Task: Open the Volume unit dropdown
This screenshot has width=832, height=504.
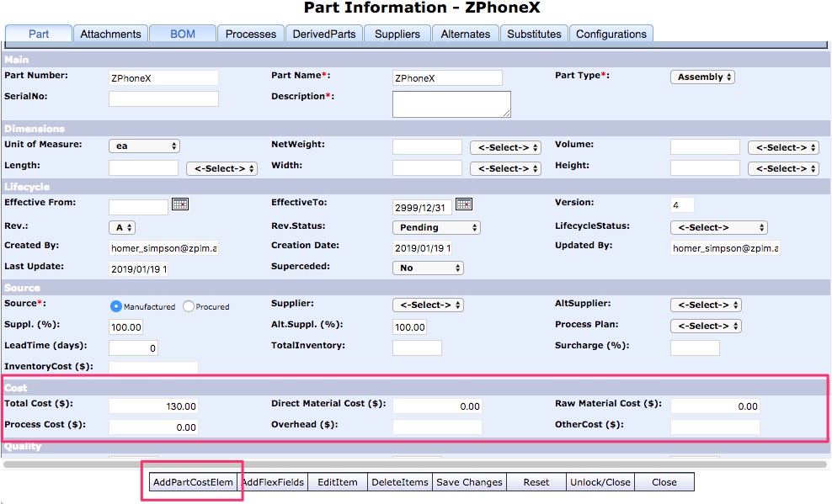Action: (784, 147)
